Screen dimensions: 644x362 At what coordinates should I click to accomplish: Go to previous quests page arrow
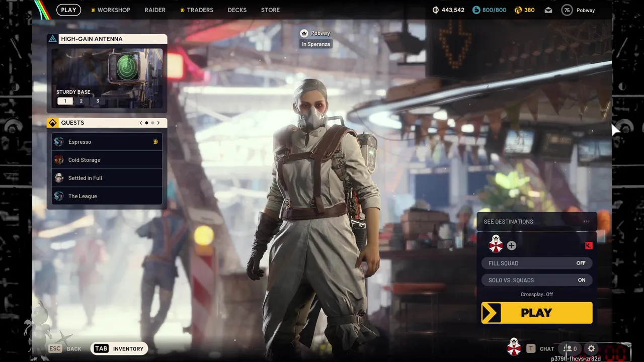click(141, 123)
